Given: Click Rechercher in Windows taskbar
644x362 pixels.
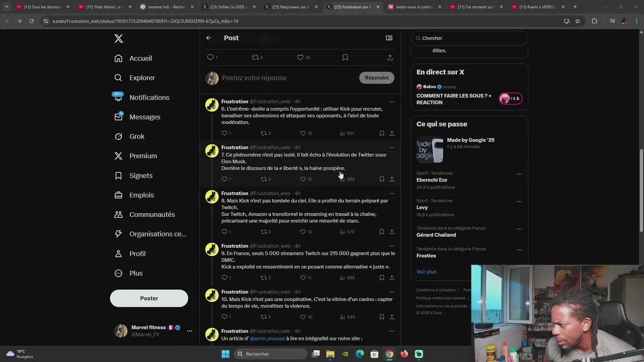Looking at the screenshot, I should click(271, 354).
